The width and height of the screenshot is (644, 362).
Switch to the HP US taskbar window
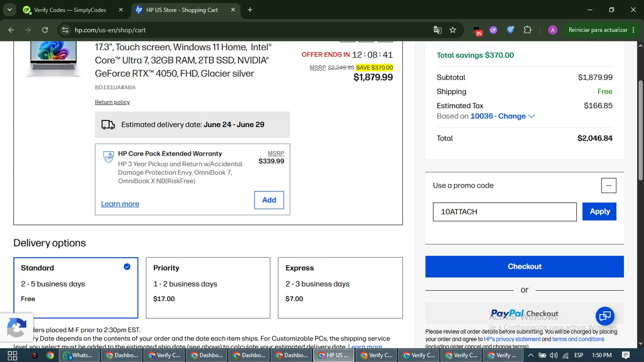tap(334, 356)
